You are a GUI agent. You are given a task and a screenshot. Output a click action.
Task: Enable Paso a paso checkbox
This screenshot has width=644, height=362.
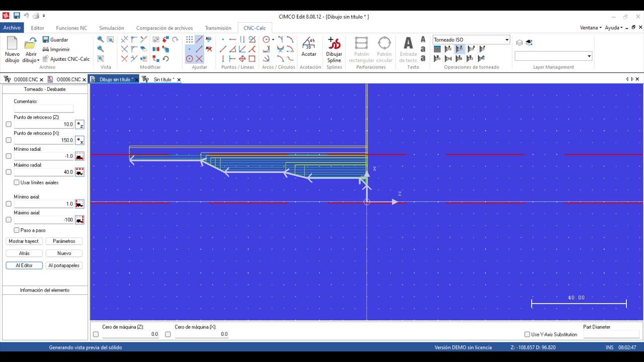[x=17, y=230]
